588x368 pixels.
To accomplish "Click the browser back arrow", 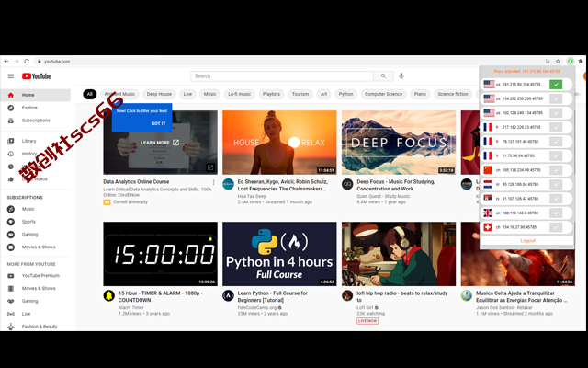I will (6, 62).
